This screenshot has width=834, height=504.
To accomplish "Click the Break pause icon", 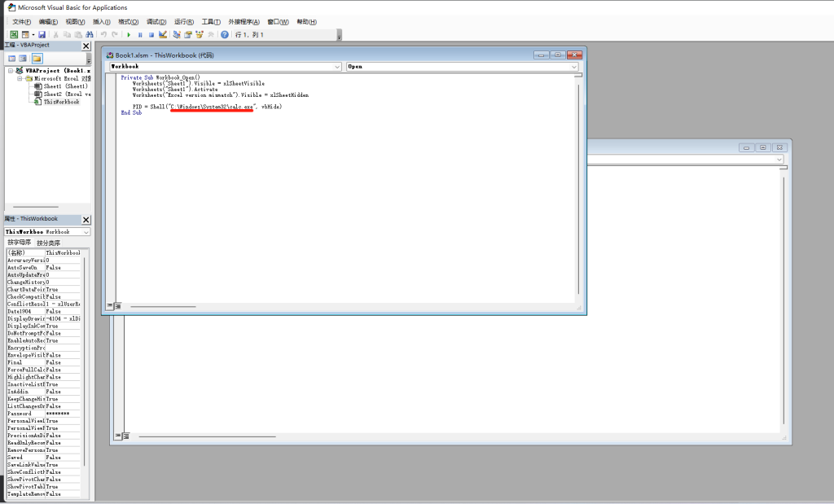I will (x=140, y=34).
